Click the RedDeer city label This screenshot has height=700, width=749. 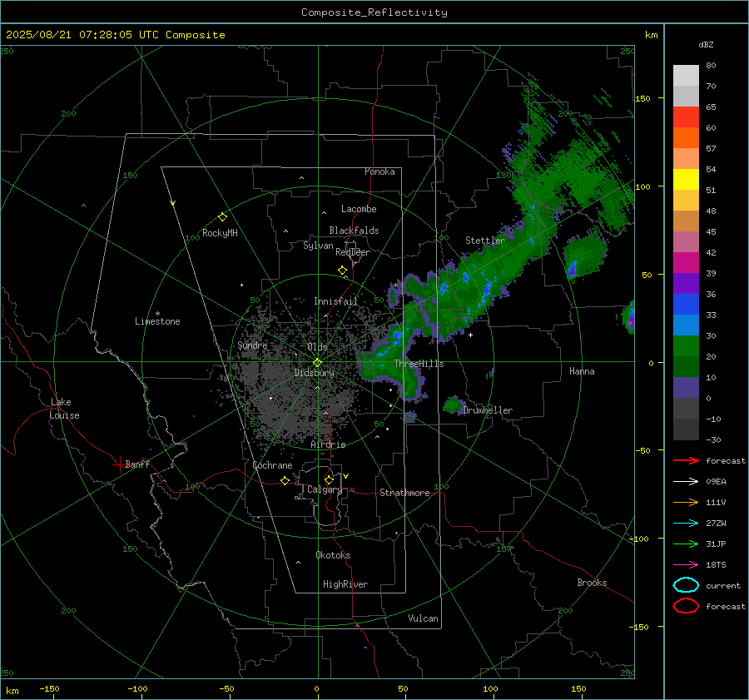(x=353, y=252)
